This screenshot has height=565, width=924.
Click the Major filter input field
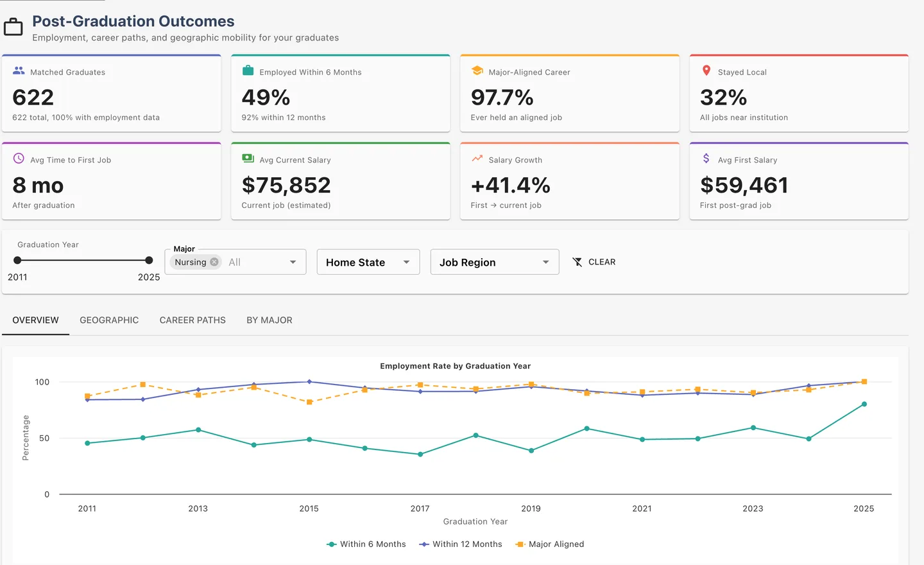(x=235, y=262)
